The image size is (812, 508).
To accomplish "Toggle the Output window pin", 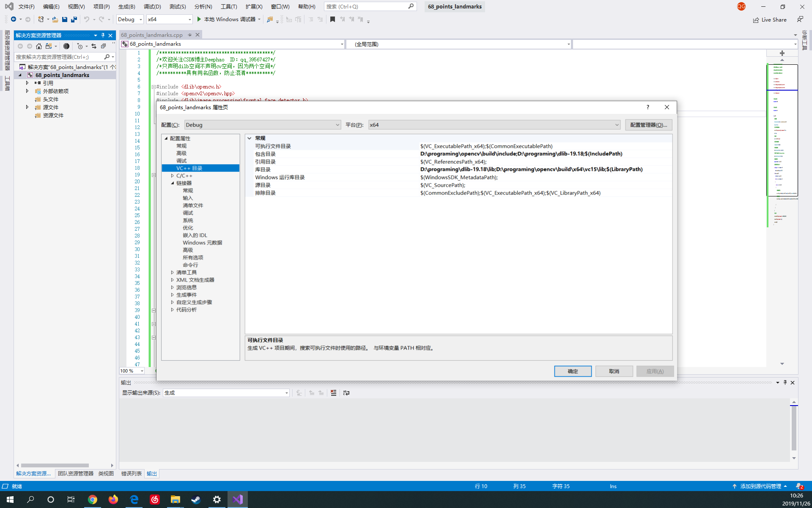I will [785, 382].
